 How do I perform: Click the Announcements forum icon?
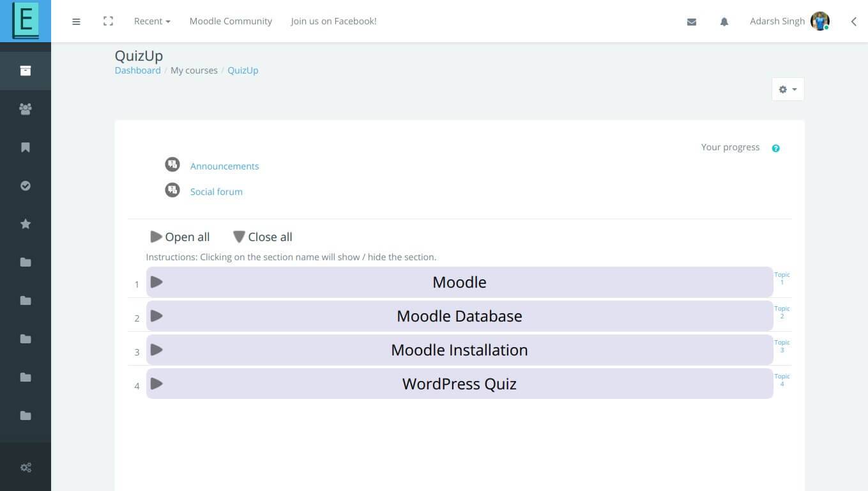point(172,165)
